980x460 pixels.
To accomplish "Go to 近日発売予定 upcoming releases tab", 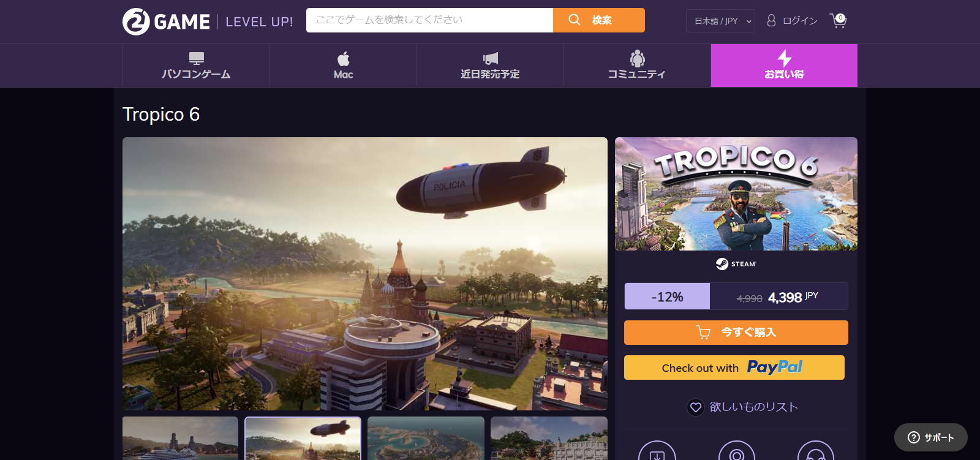I will tap(490, 66).
